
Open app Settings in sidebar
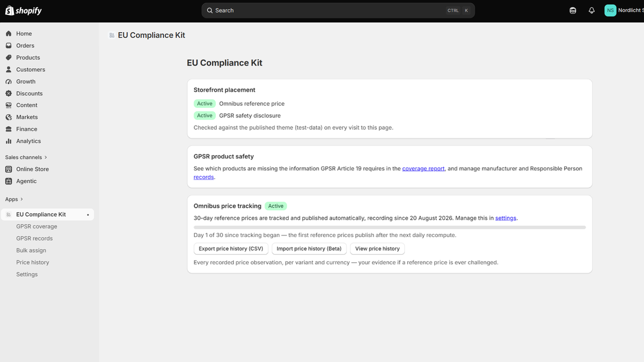click(27, 274)
